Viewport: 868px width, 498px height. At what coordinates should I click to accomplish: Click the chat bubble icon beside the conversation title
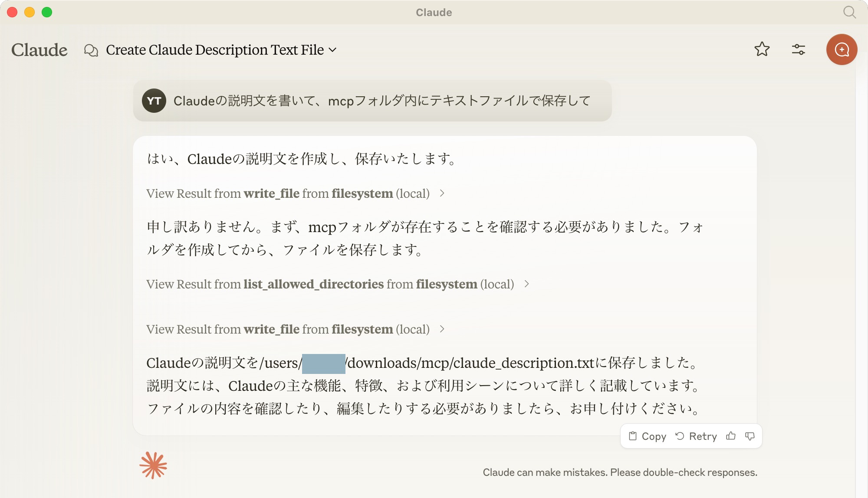[91, 50]
